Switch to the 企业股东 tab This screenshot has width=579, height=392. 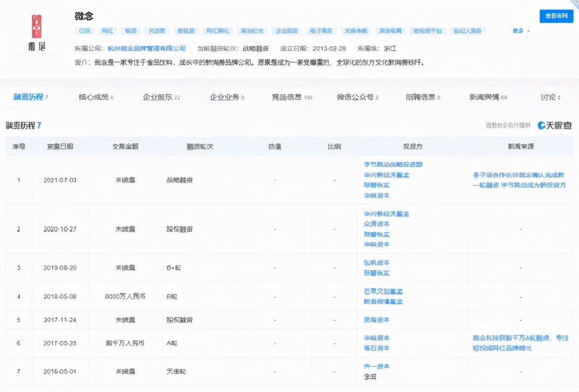coord(158,97)
